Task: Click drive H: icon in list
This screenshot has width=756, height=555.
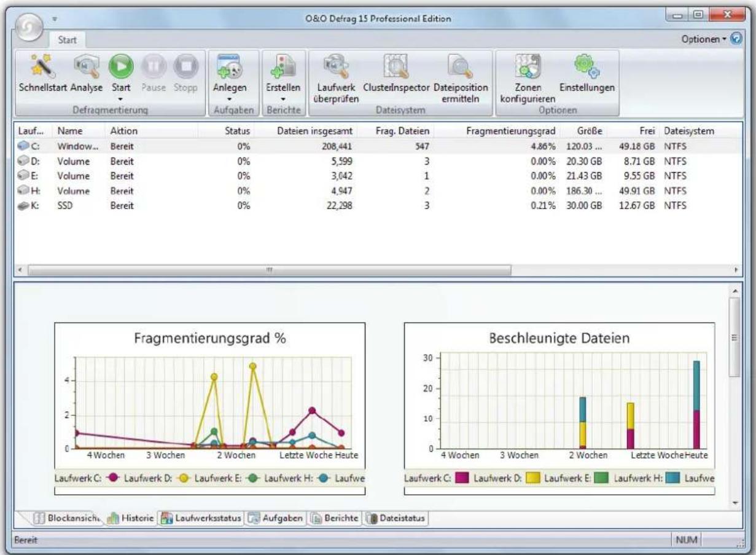Action: pyautogui.click(x=25, y=191)
